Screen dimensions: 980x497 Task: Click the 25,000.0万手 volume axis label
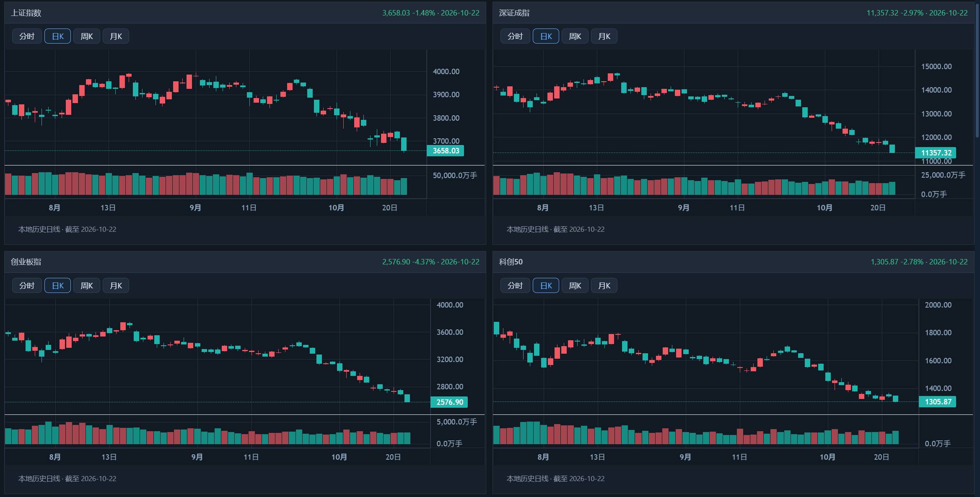pyautogui.click(x=943, y=175)
